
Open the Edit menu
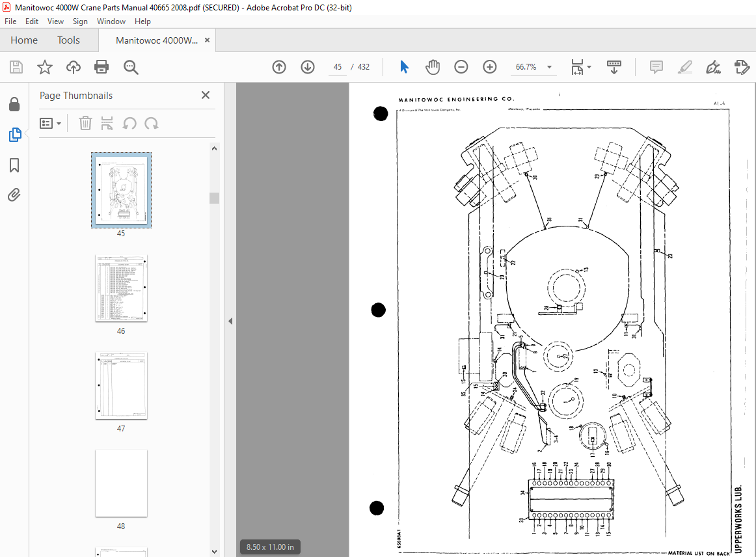click(32, 21)
